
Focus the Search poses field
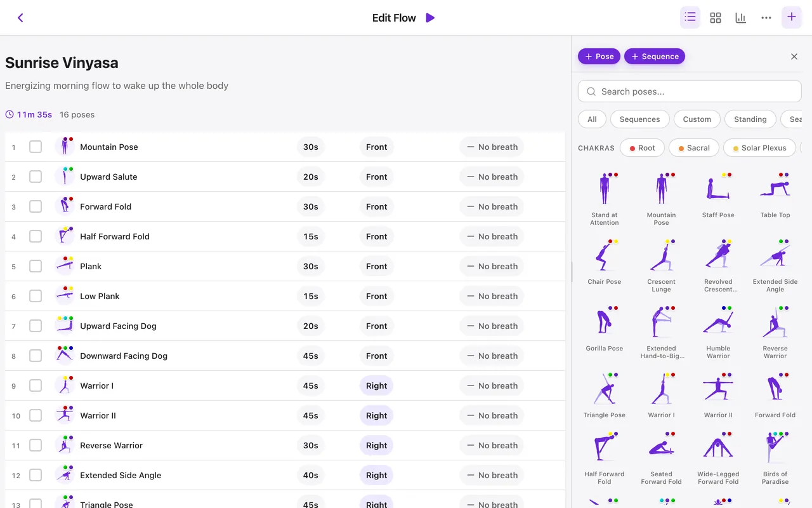tap(690, 91)
